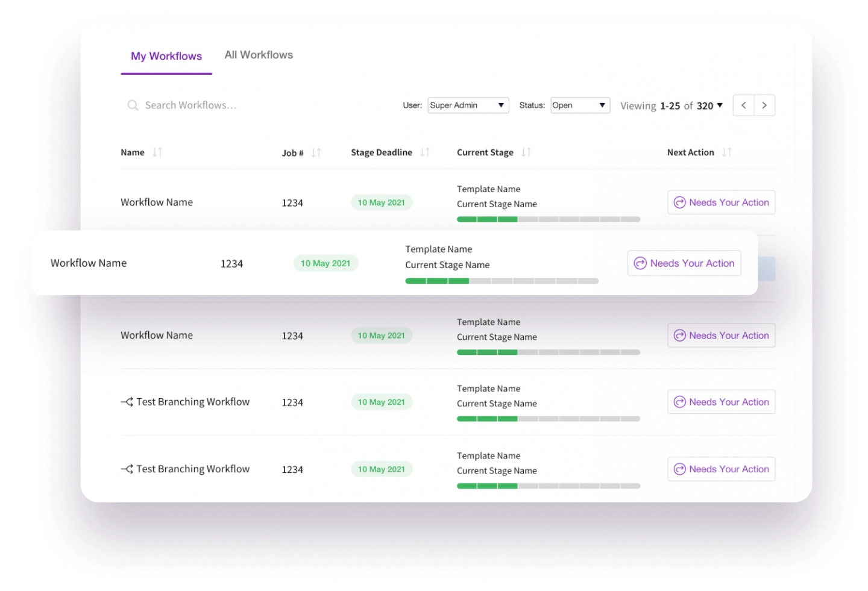Image resolution: width=868 pixels, height=591 pixels.
Task: Open the Status dropdown set to Open
Action: coord(580,105)
